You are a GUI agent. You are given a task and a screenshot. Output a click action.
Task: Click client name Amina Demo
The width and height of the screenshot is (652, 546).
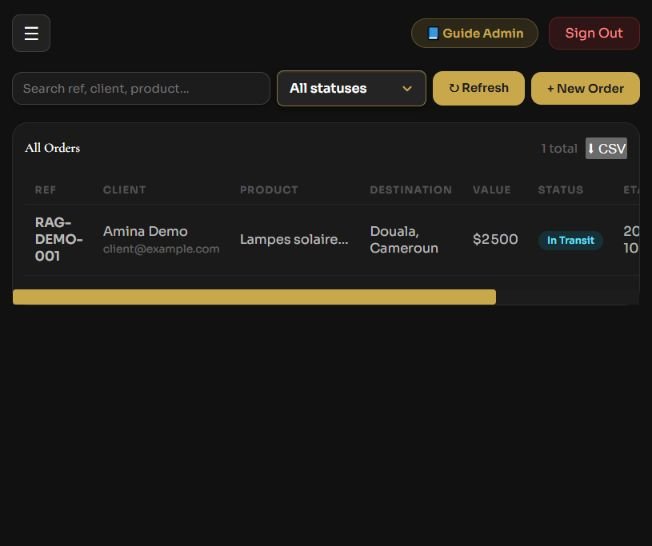tap(145, 231)
